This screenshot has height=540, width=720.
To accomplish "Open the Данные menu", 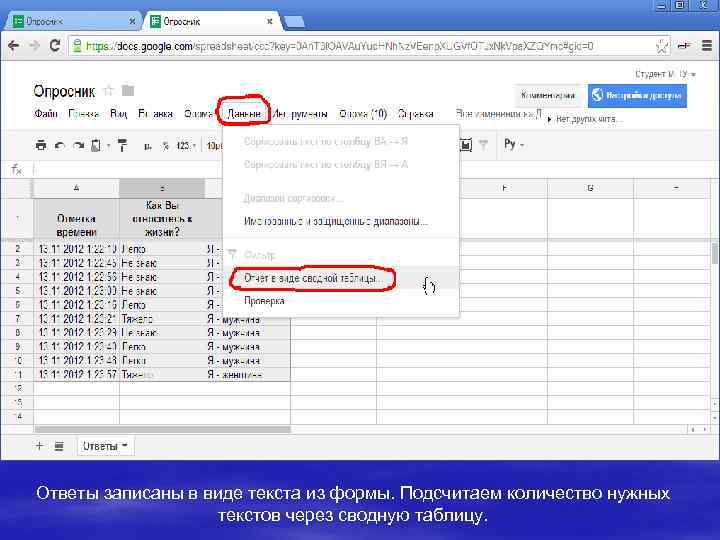I will click(244, 113).
